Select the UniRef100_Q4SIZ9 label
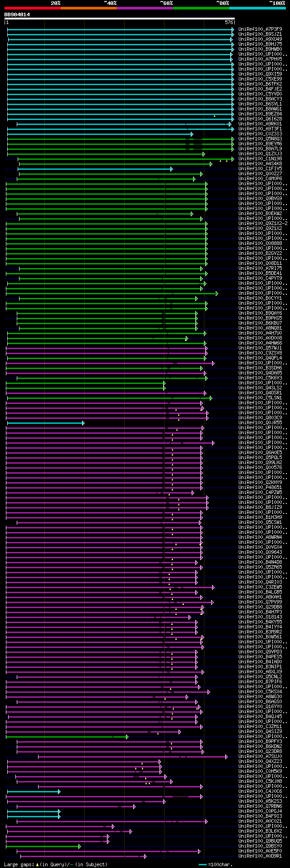 (x=260, y=731)
